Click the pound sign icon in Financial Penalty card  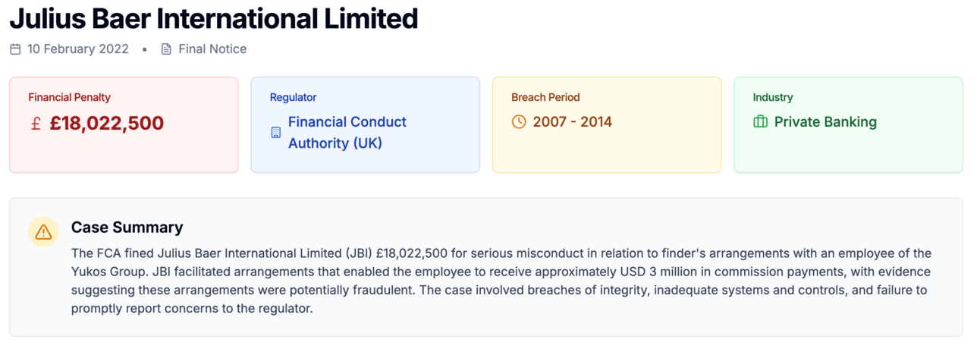(x=36, y=123)
